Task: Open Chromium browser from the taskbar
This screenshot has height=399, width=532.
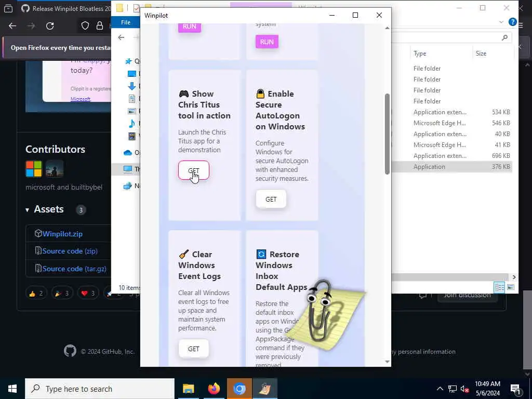Action: coord(239,389)
